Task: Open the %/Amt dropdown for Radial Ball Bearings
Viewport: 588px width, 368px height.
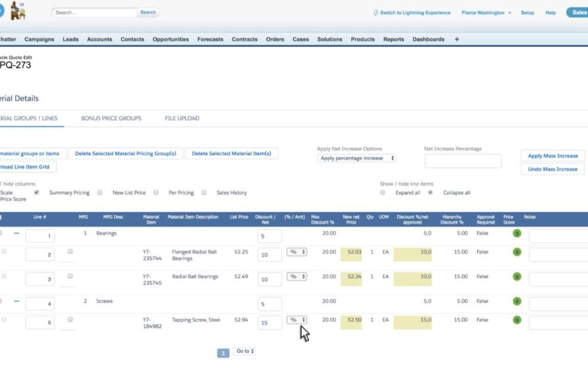Action: (297, 277)
